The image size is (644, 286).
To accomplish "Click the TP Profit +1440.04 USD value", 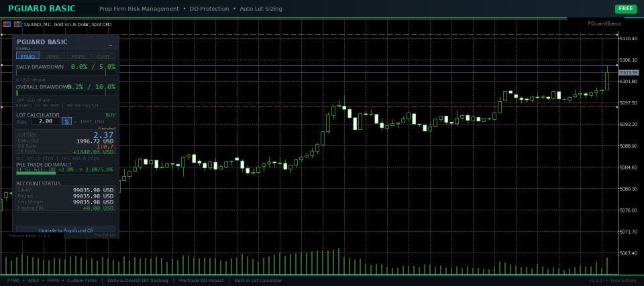I will click(94, 152).
